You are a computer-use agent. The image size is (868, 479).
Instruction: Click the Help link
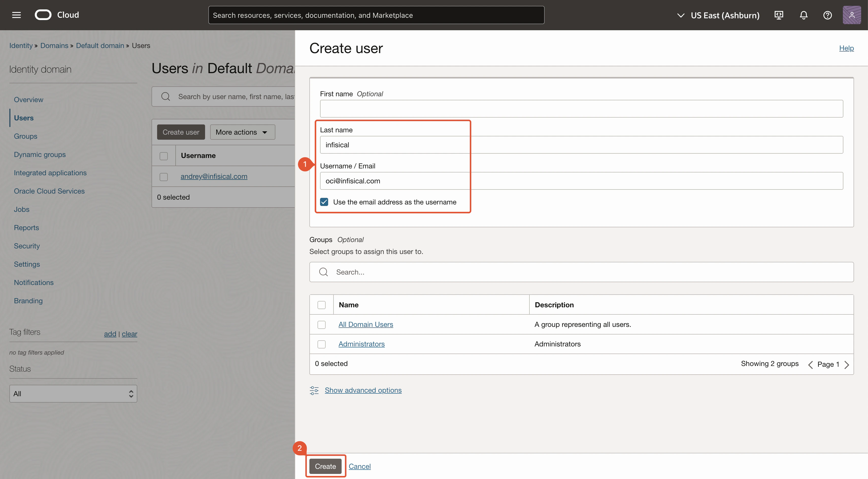pyautogui.click(x=846, y=48)
